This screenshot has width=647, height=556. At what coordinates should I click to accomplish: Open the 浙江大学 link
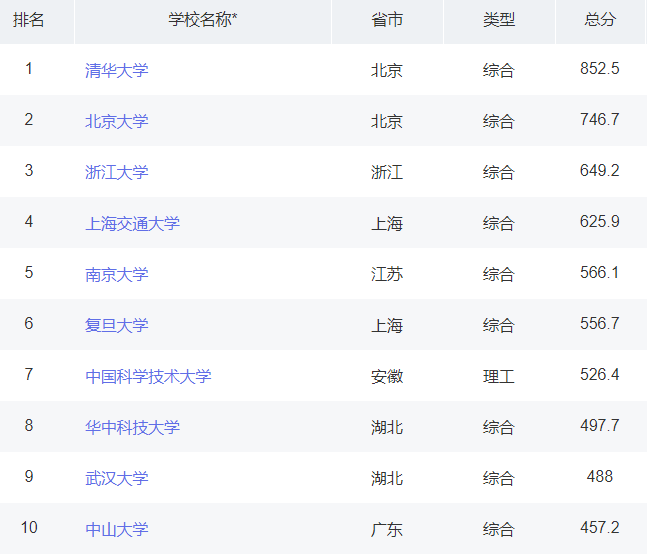point(116,172)
